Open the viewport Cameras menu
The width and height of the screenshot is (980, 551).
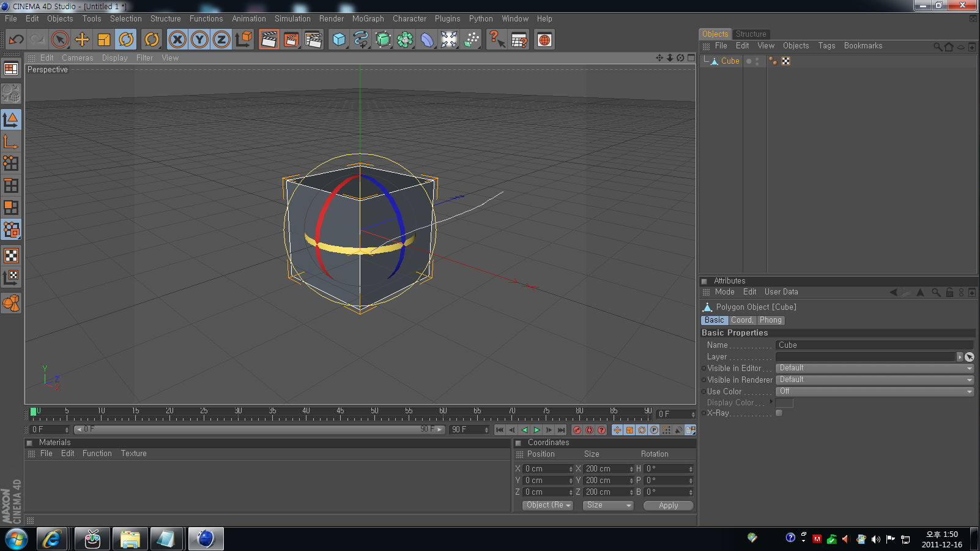click(x=78, y=58)
